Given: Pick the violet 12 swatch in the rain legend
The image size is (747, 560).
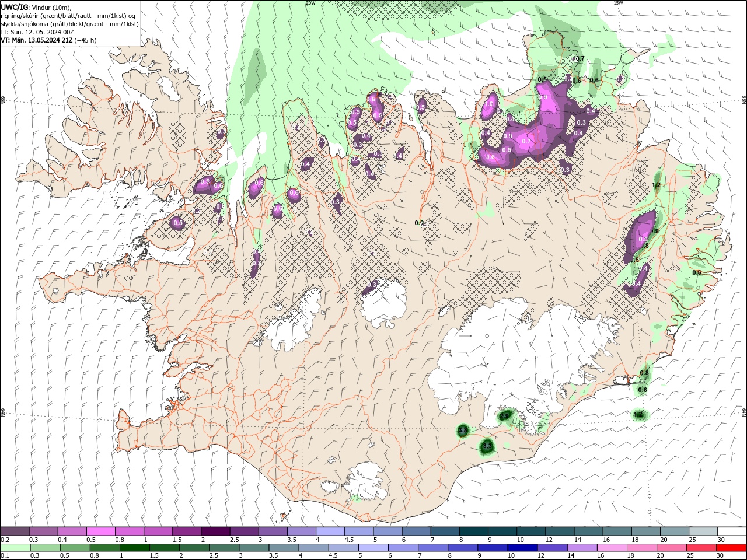Looking at the screenshot, I should pyautogui.click(x=551, y=548).
